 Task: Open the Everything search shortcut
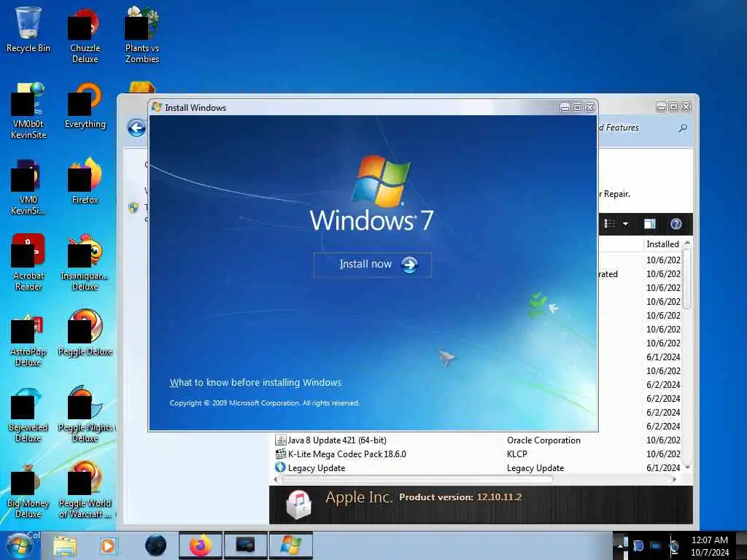pos(85,106)
